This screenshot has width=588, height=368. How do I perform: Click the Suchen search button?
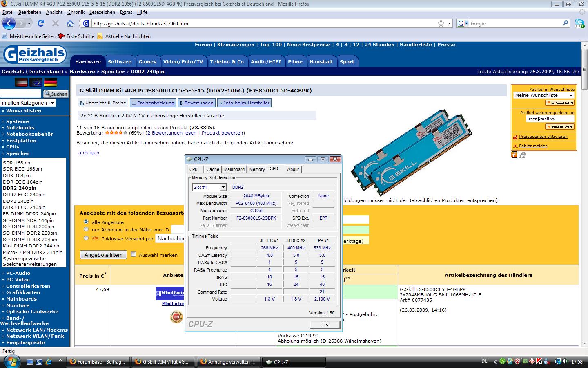tap(56, 94)
